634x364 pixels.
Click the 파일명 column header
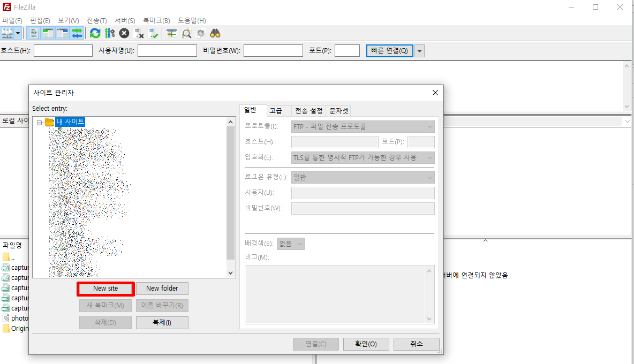click(x=12, y=245)
